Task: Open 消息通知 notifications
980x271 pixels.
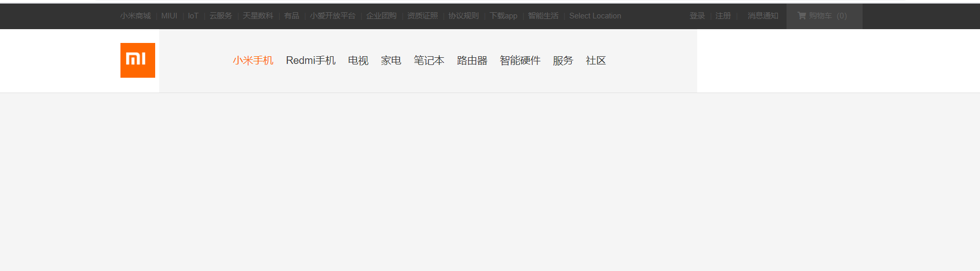Action: [763, 16]
